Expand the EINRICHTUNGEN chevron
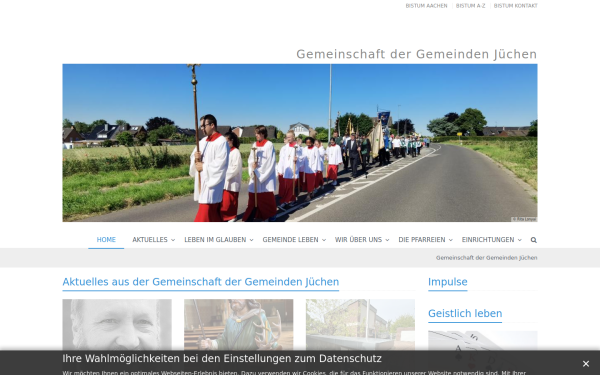 pos(520,240)
